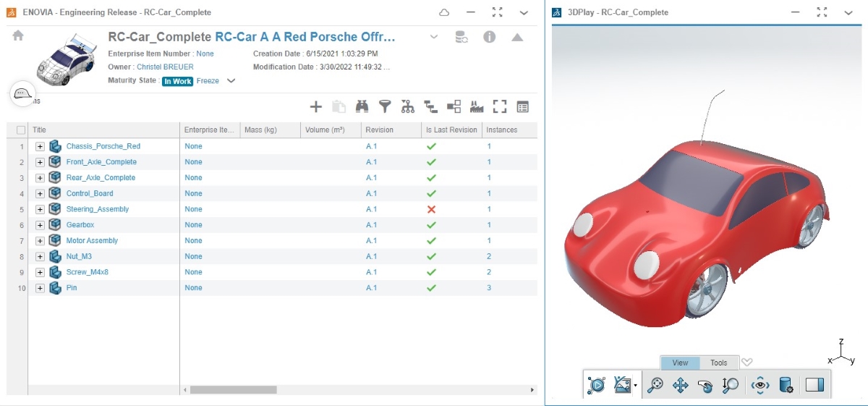Click the chat bubble assistant icon
868x406 pixels.
click(23, 93)
